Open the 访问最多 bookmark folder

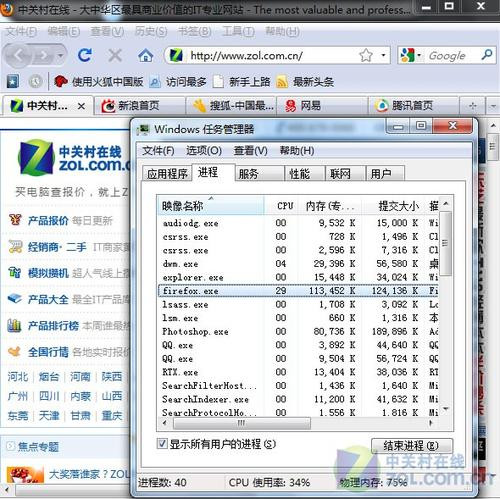click(x=178, y=82)
